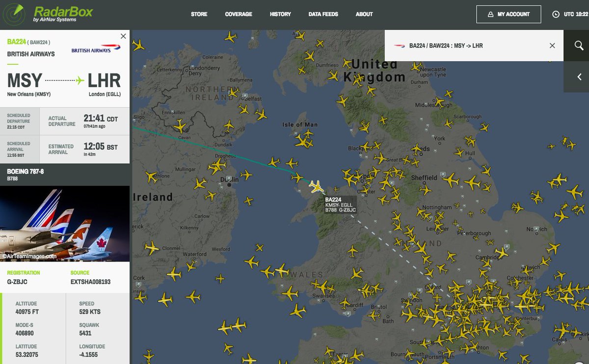
Task: Click the squawk value 5431
Action: (x=85, y=332)
